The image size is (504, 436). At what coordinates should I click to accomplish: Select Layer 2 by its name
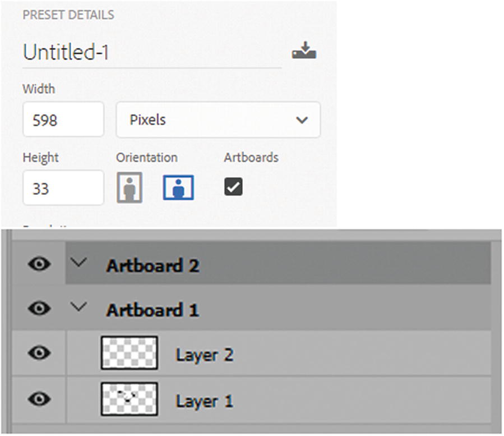(204, 355)
